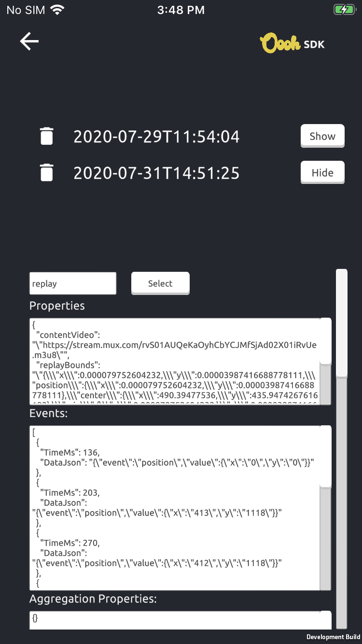Delete the 2020-07-31T14:51:25 entry via trash icon

(x=46, y=172)
